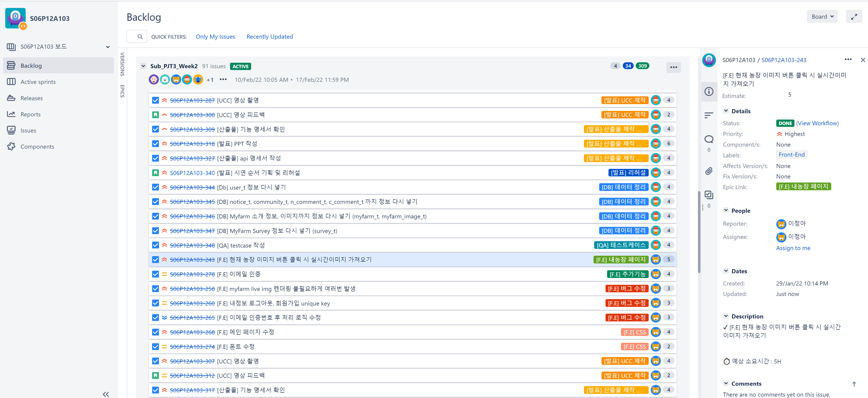Jump to description section icon
Screen dimensions: 868x398
pos(709,115)
